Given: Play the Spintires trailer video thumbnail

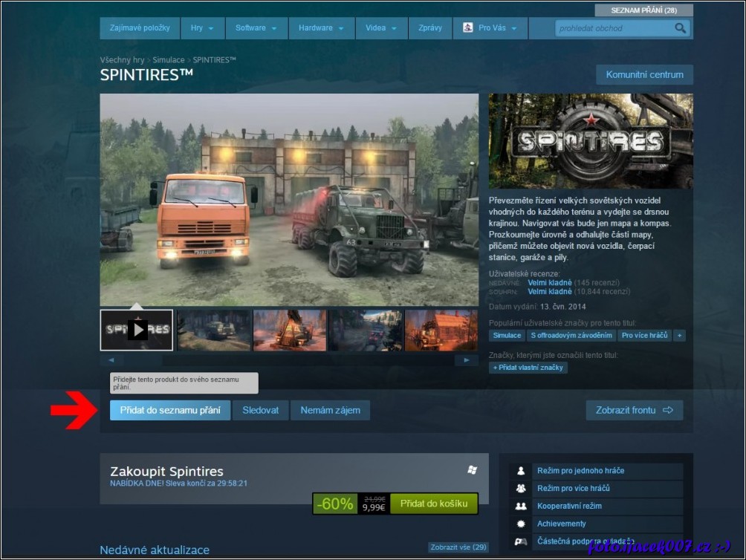Looking at the screenshot, I should coord(137,330).
